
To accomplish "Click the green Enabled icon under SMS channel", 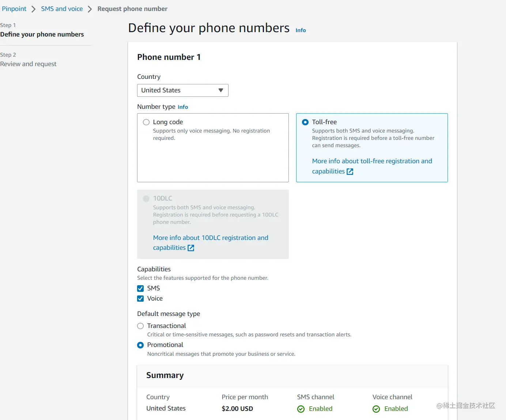I will pos(301,409).
